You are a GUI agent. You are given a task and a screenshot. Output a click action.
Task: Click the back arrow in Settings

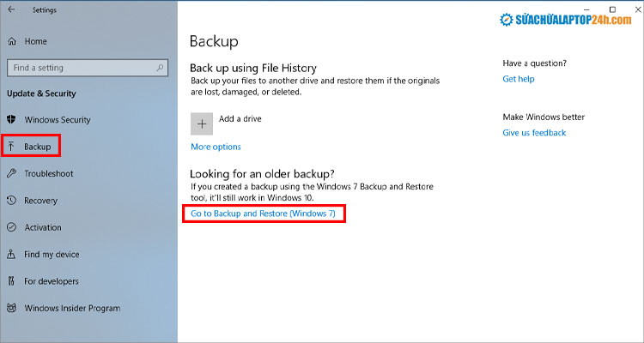point(11,9)
